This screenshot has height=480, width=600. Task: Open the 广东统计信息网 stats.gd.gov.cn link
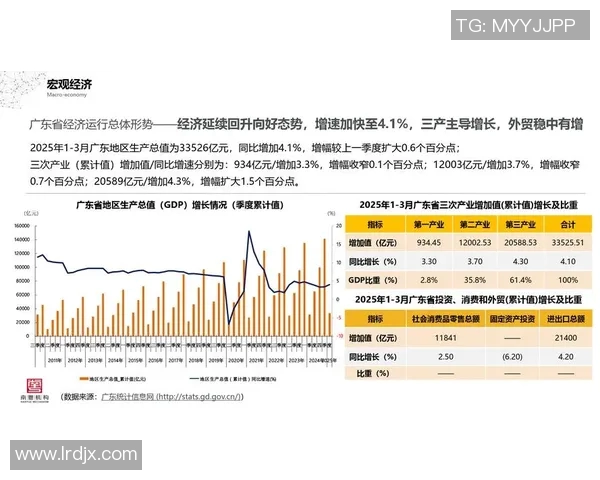click(x=172, y=397)
